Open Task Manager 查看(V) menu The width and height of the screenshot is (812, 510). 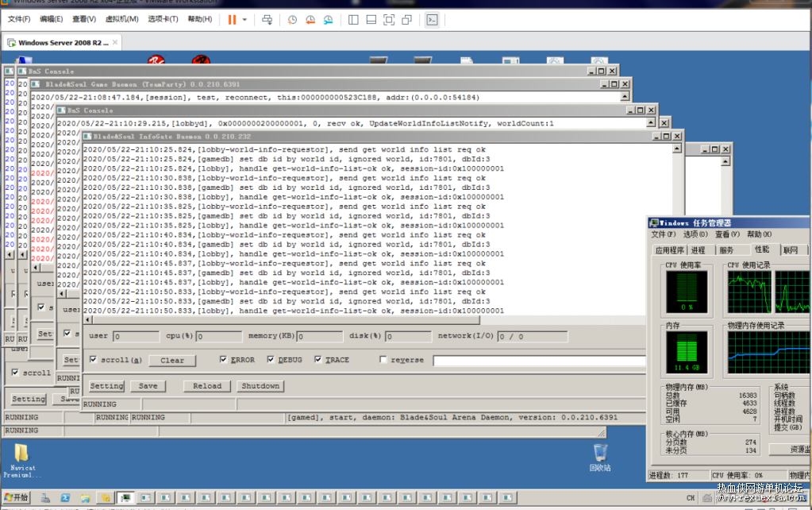pos(728,234)
